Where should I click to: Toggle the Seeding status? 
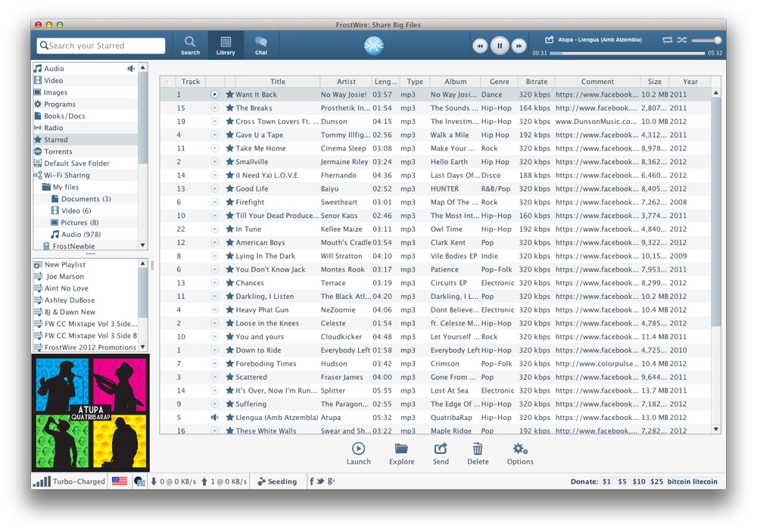coord(277,481)
